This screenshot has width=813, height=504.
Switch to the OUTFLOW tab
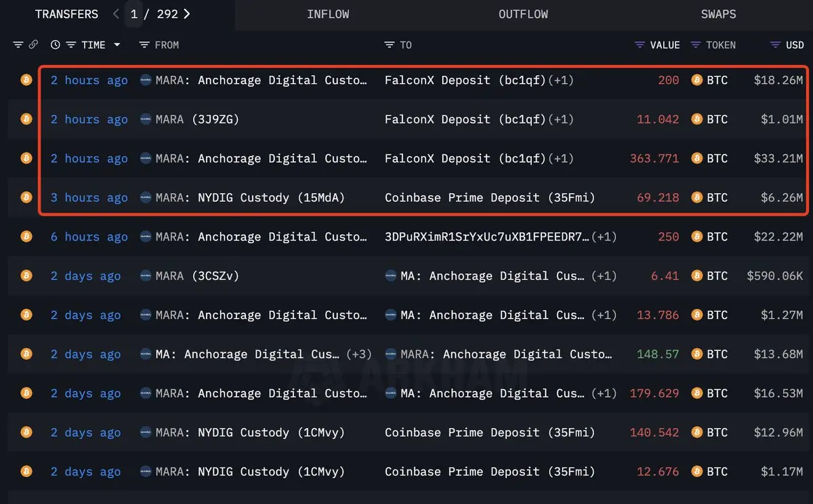(x=523, y=14)
